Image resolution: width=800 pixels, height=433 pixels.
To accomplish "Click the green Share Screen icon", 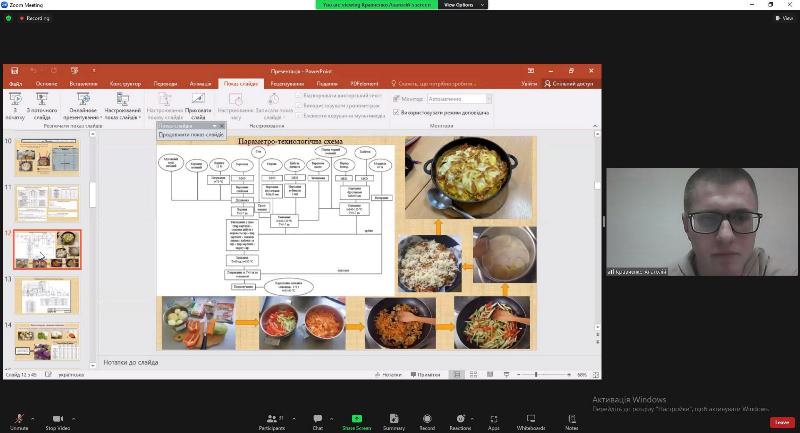I will coord(356,418).
